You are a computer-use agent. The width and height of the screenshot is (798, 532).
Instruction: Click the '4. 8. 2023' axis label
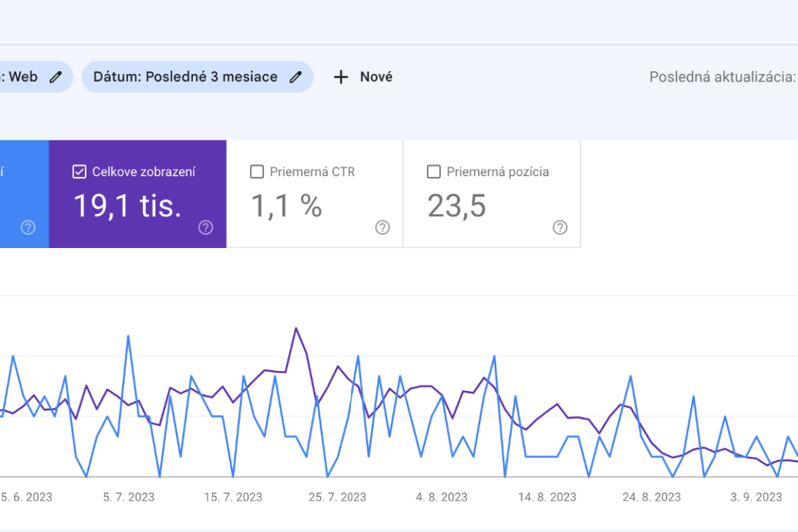(442, 497)
